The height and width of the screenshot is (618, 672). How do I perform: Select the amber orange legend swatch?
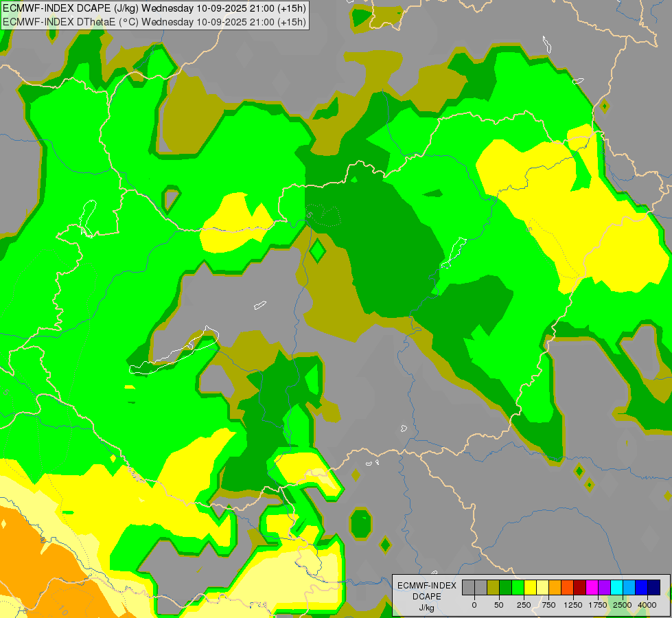coord(555,587)
